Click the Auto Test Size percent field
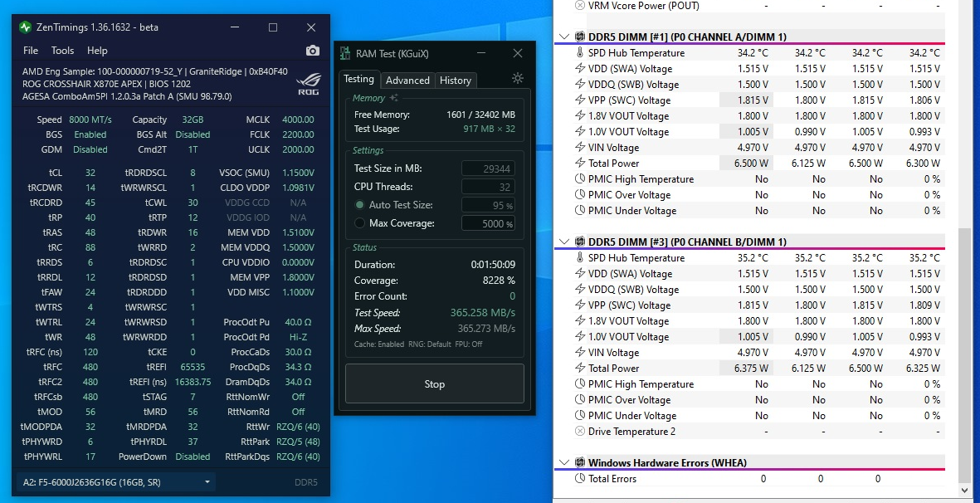 pos(488,205)
